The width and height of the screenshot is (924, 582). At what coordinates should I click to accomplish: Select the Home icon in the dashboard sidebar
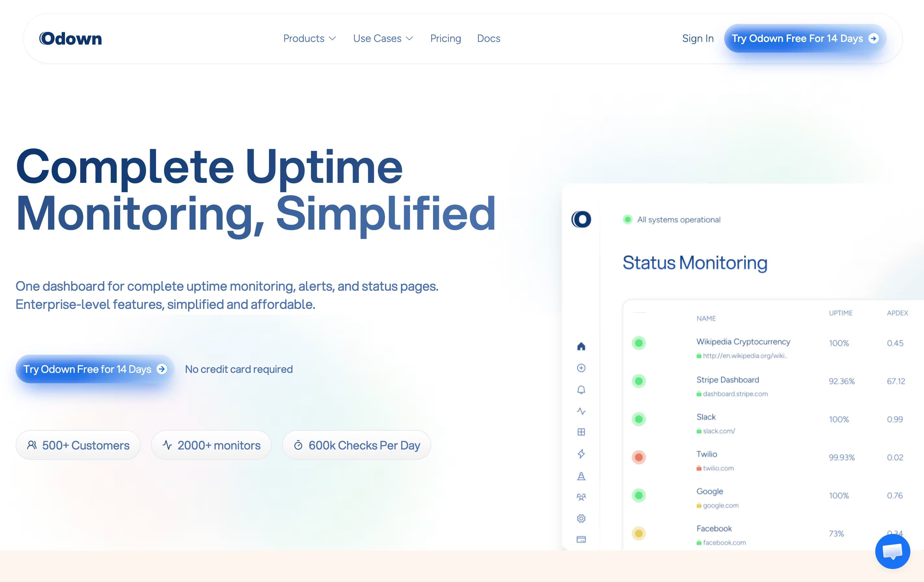point(581,347)
